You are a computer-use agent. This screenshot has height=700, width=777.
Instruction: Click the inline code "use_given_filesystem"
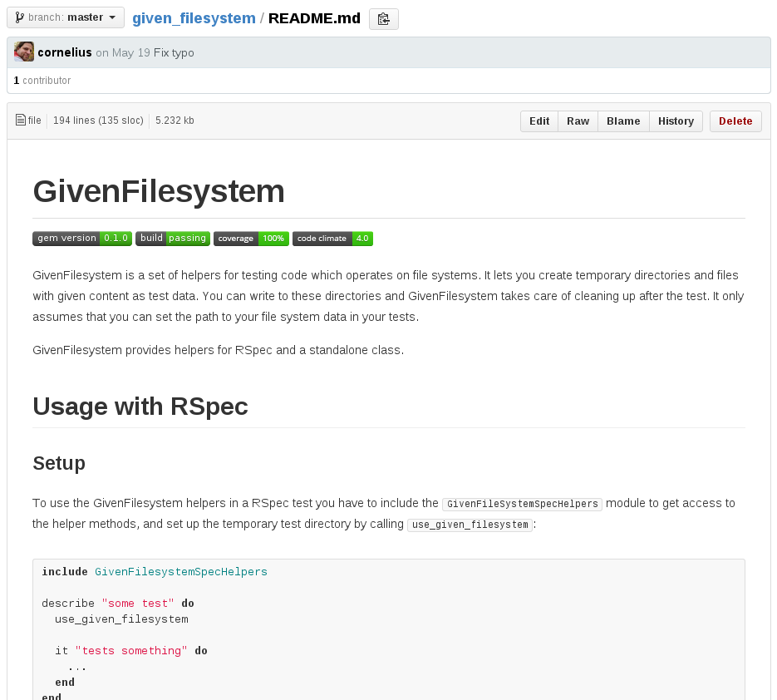470,525
